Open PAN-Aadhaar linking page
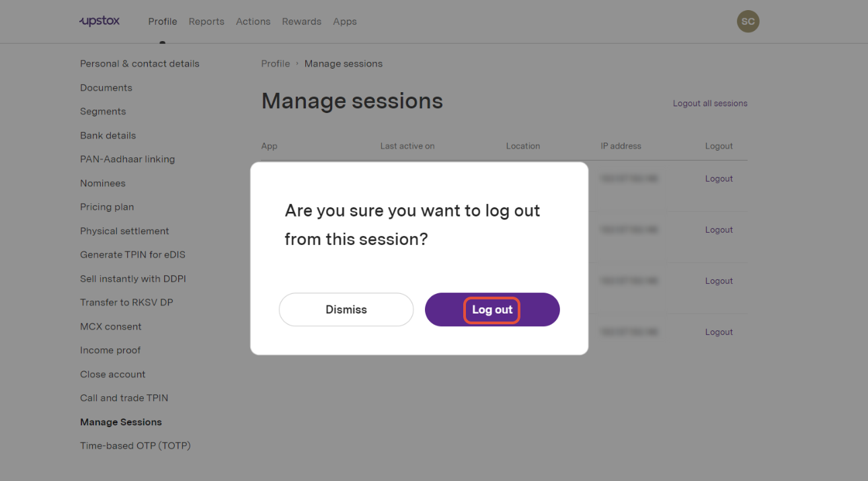Screen dimensions: 868x481 coord(127,159)
